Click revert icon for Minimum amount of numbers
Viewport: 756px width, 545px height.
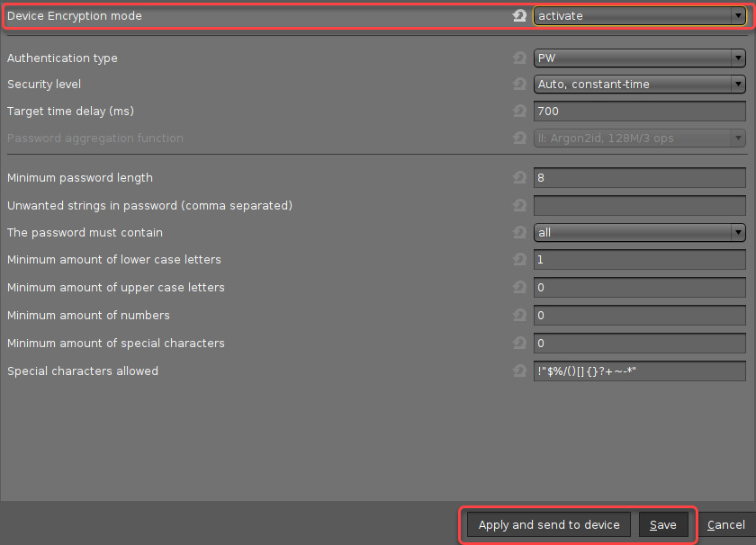click(x=519, y=316)
